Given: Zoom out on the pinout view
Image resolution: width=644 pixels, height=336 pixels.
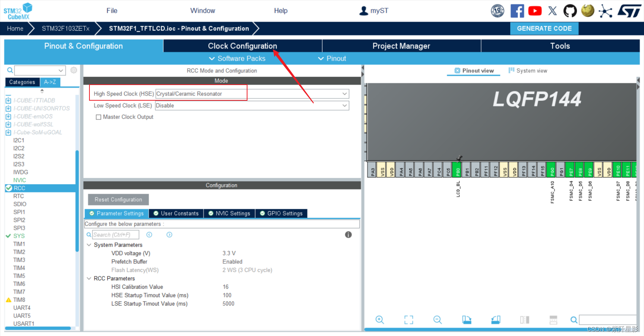Looking at the screenshot, I should coord(438,320).
